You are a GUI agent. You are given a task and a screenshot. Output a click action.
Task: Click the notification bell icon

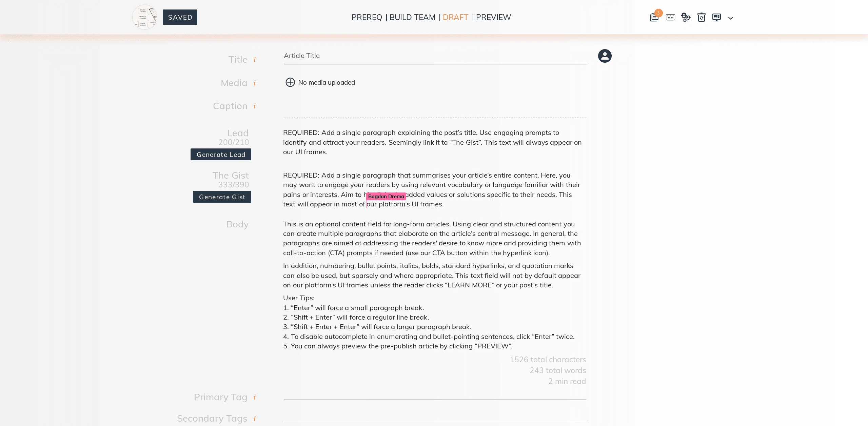click(x=655, y=17)
